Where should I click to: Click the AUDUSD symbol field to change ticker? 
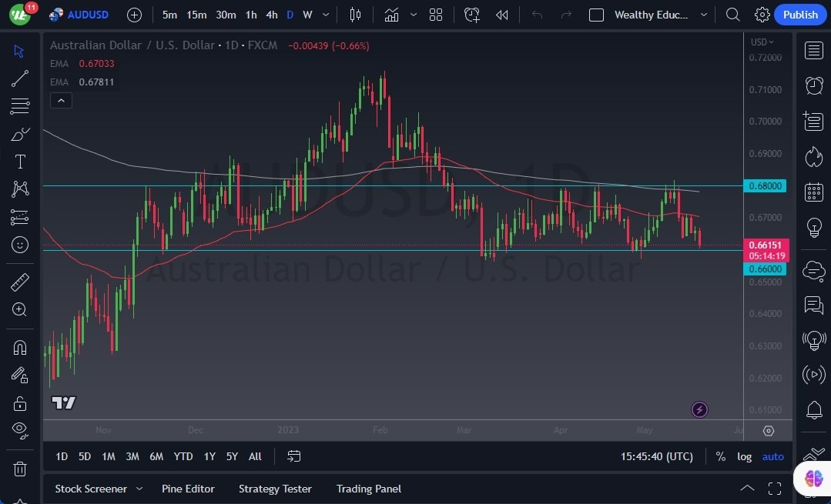[x=86, y=15]
